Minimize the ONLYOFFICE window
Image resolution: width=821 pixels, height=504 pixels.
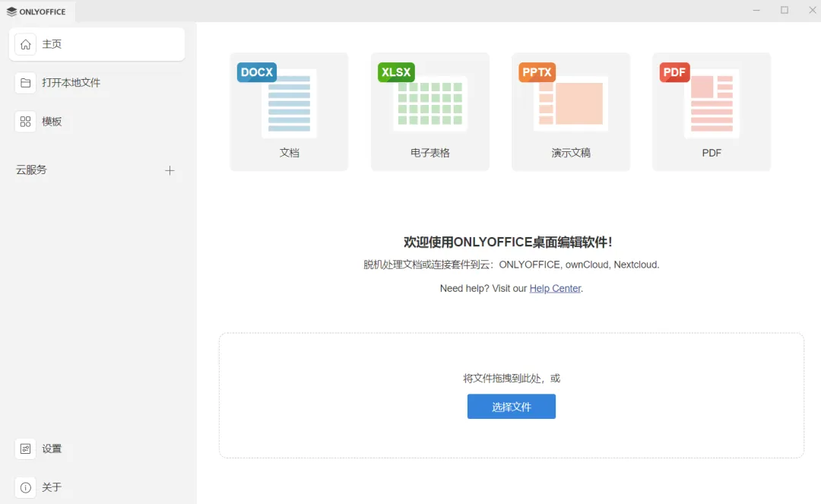click(x=756, y=11)
